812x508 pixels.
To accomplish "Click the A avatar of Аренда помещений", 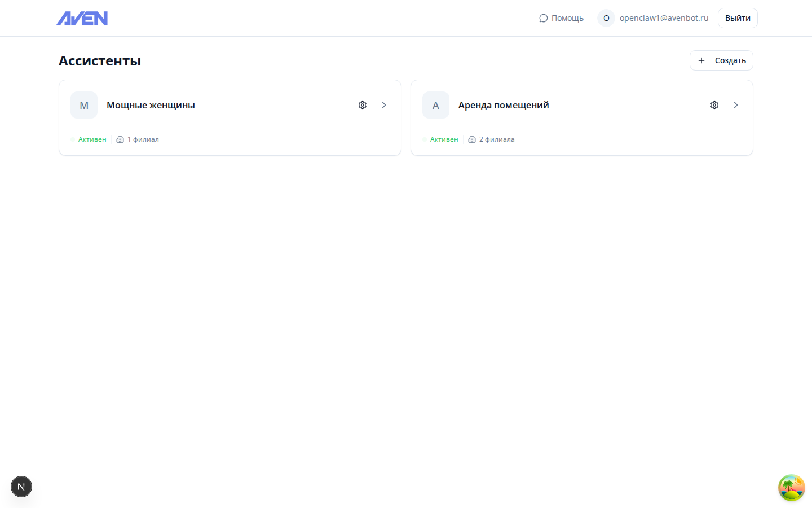I will coord(436,105).
